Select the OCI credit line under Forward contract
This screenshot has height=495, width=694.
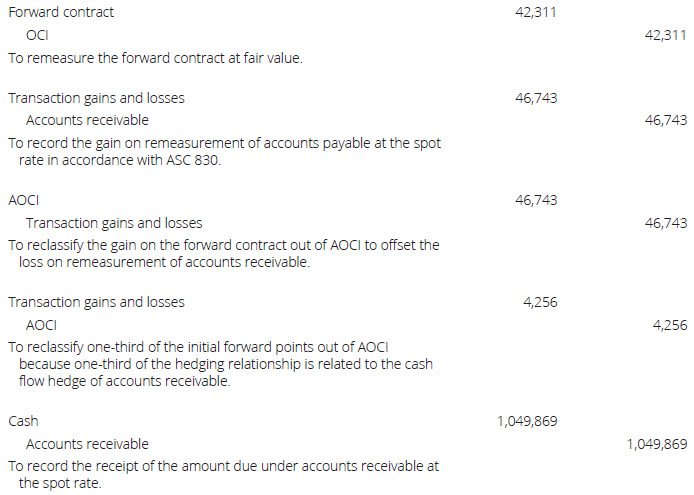pyautogui.click(x=37, y=35)
